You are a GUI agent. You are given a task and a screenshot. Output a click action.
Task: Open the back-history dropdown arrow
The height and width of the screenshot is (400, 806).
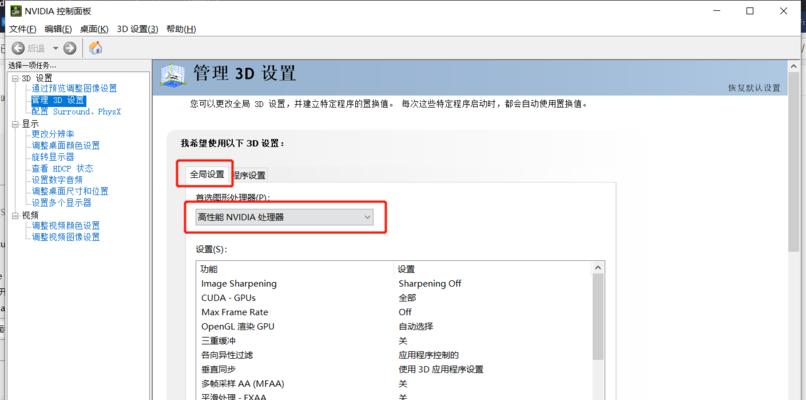click(56, 48)
